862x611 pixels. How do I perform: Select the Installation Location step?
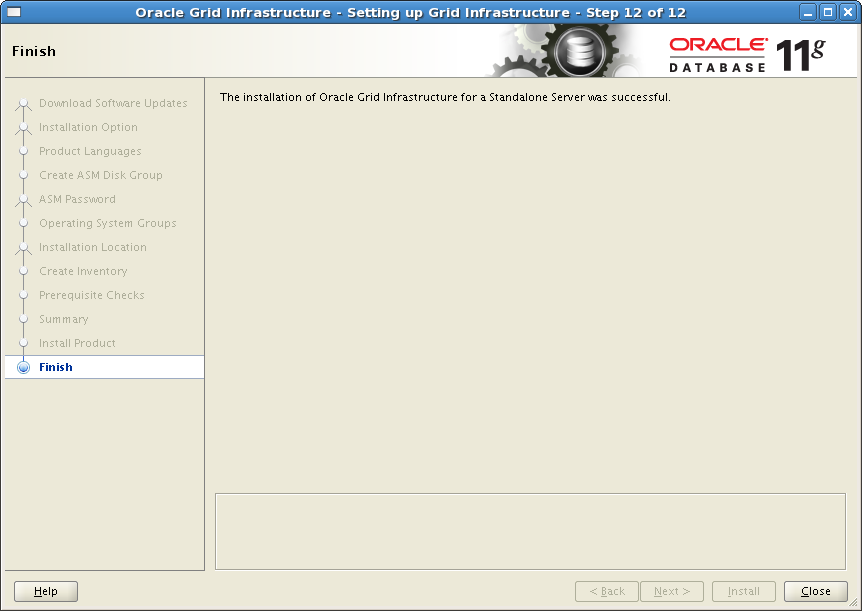tap(92, 247)
